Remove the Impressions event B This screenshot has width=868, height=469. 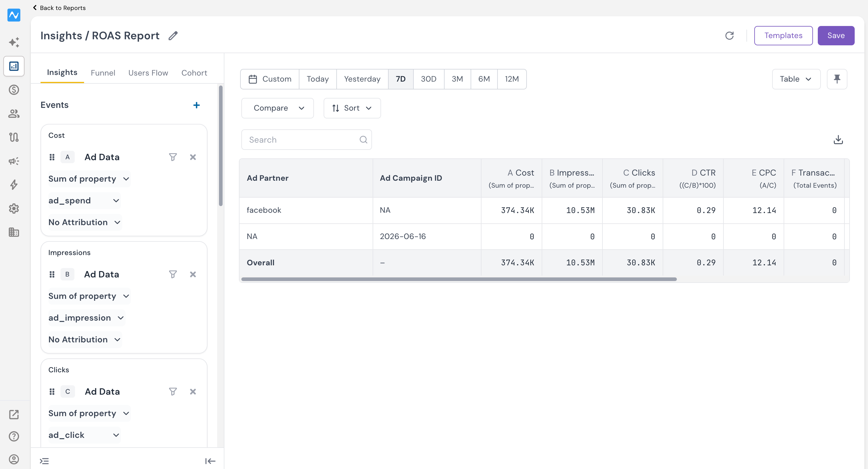pos(193,274)
